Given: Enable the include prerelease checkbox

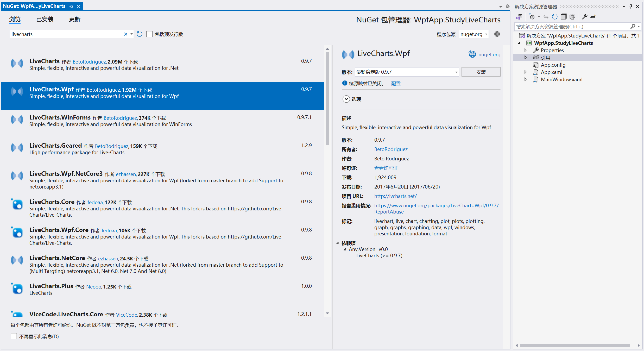Looking at the screenshot, I should coord(149,34).
